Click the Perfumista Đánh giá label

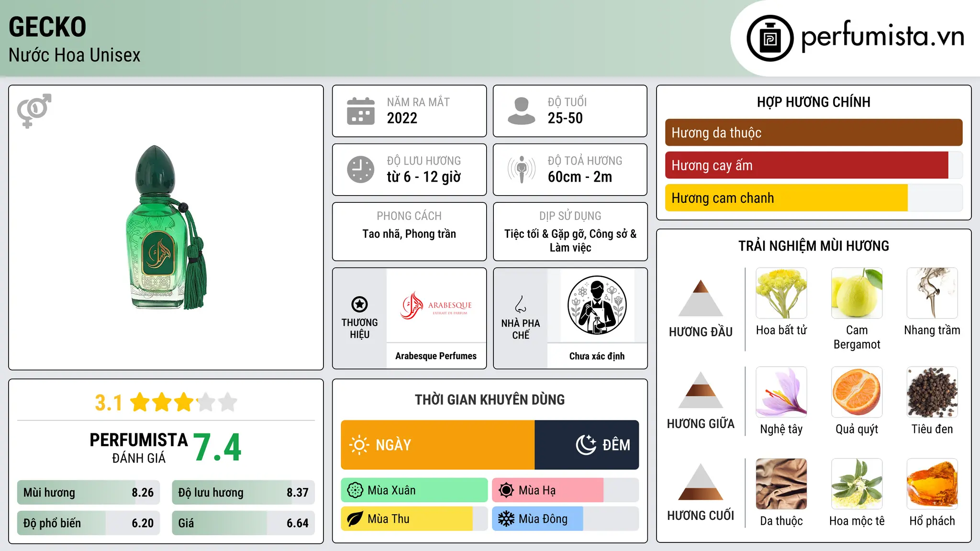coord(139,448)
